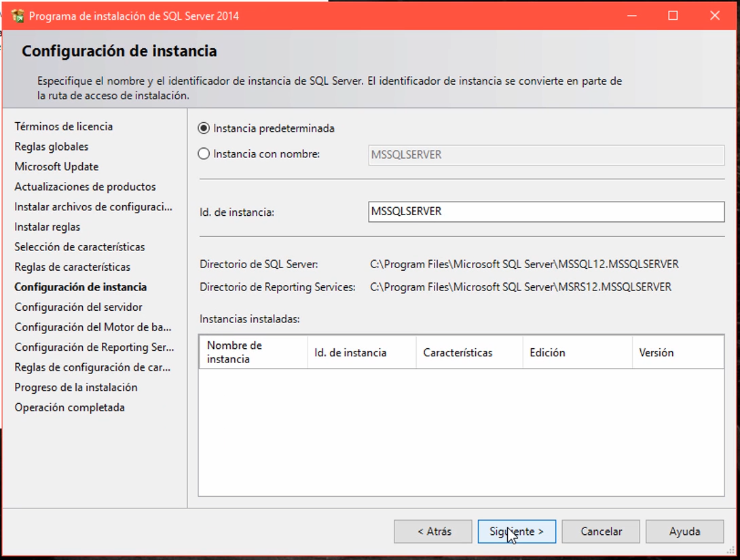The height and width of the screenshot is (560, 740).
Task: Select Configuración del servidor step
Action: pos(79,307)
